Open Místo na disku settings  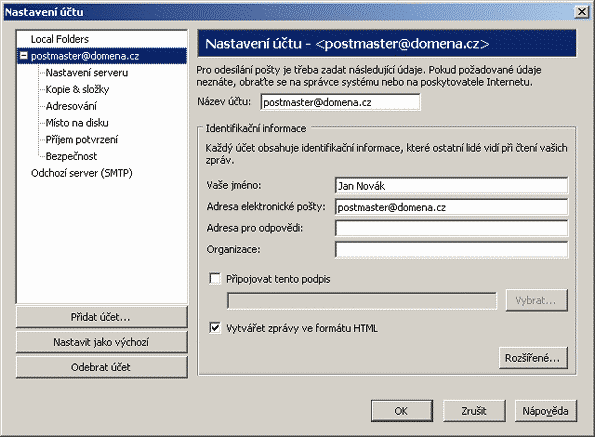point(77,123)
